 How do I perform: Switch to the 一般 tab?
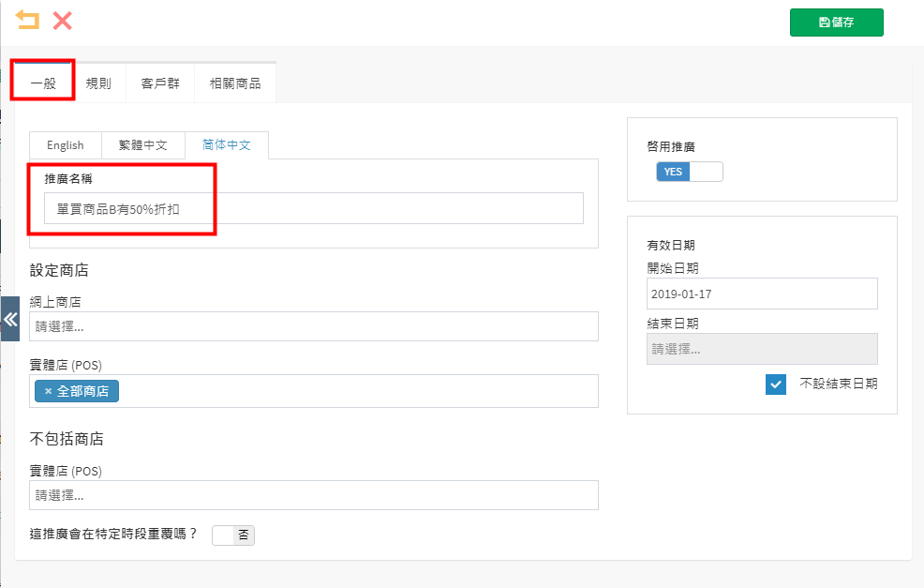43,83
